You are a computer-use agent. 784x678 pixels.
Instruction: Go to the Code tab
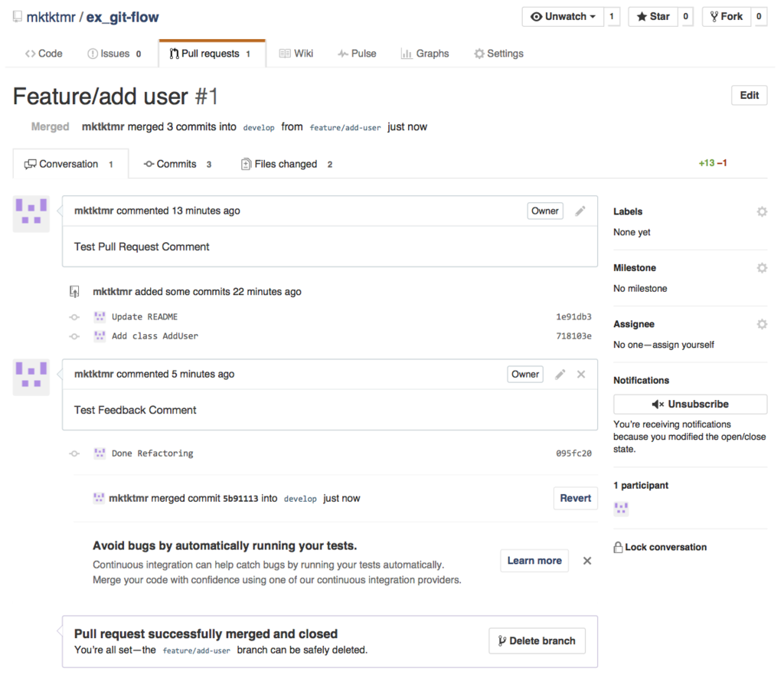pyautogui.click(x=44, y=54)
